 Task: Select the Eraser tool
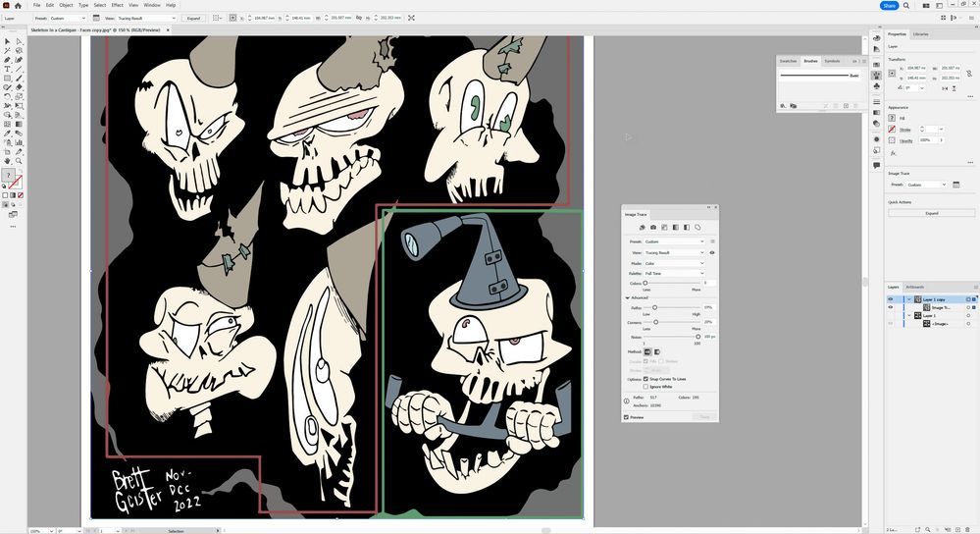click(19, 87)
